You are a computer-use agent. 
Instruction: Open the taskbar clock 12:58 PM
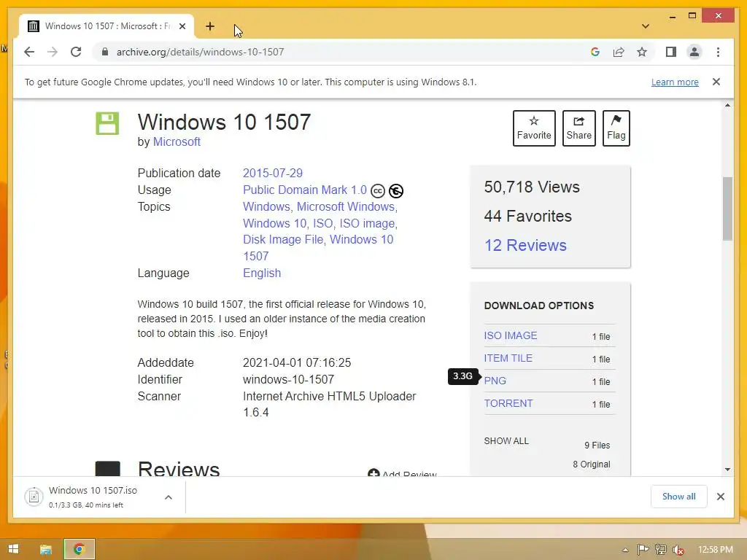[x=715, y=550]
